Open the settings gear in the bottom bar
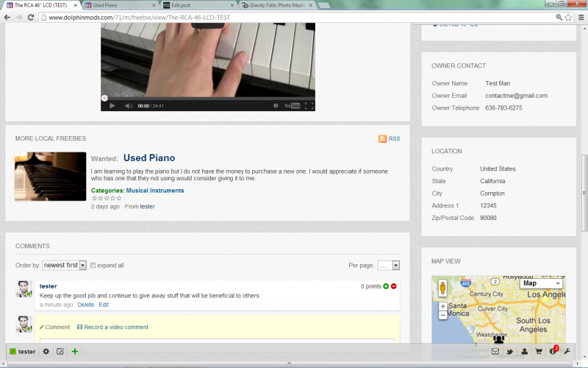This screenshot has width=588, height=368. [46, 352]
